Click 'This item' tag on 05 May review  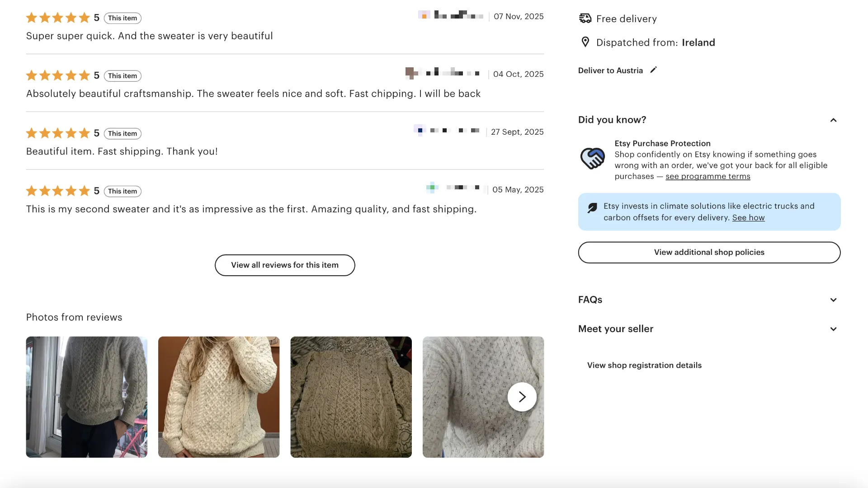tap(123, 191)
